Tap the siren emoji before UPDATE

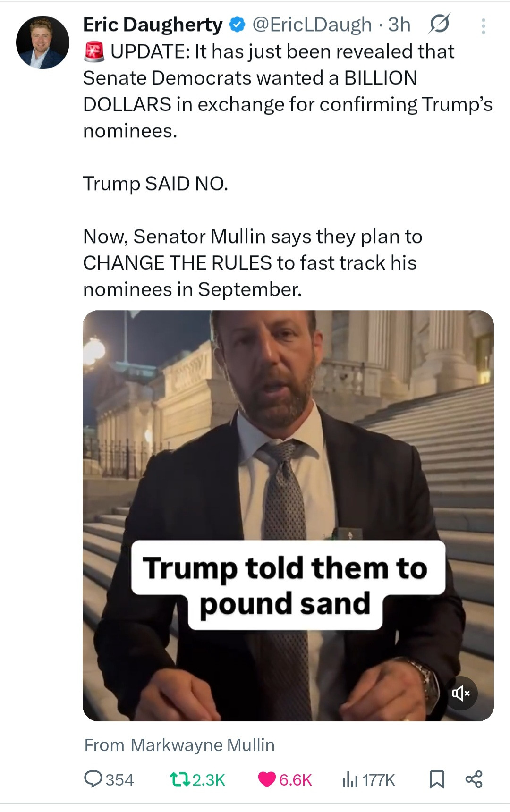94,51
